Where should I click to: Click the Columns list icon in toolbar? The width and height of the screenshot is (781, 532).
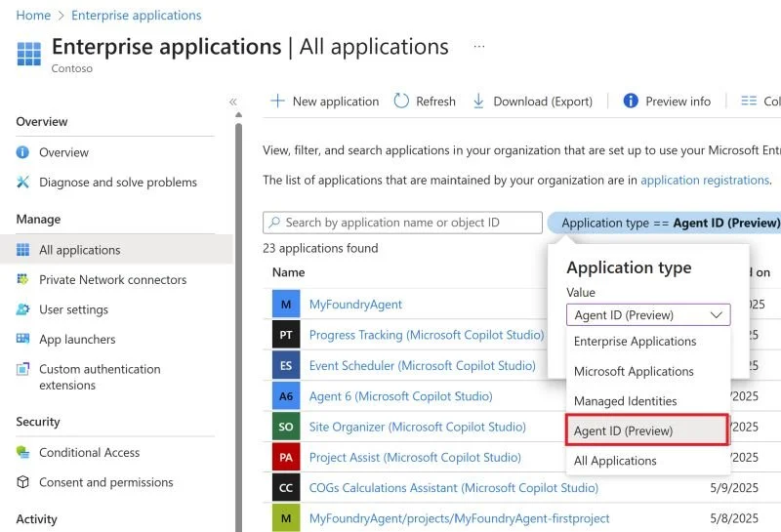(748, 102)
